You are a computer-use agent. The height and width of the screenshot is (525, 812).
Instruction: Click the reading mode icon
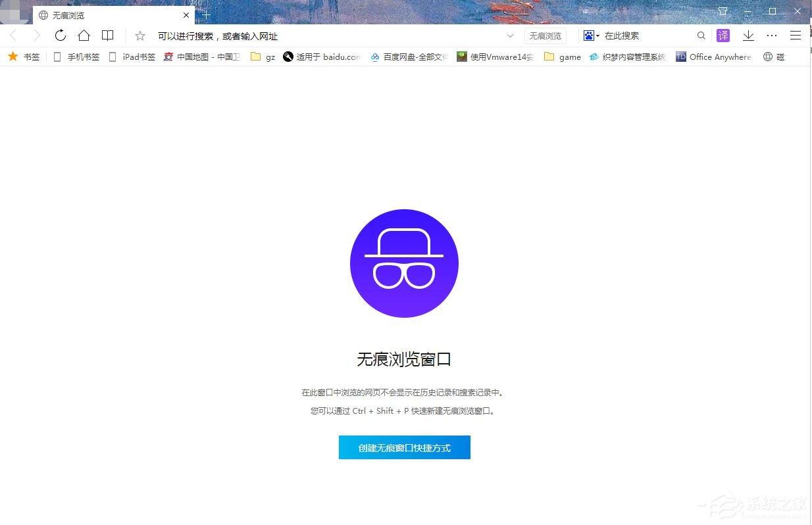tap(107, 35)
